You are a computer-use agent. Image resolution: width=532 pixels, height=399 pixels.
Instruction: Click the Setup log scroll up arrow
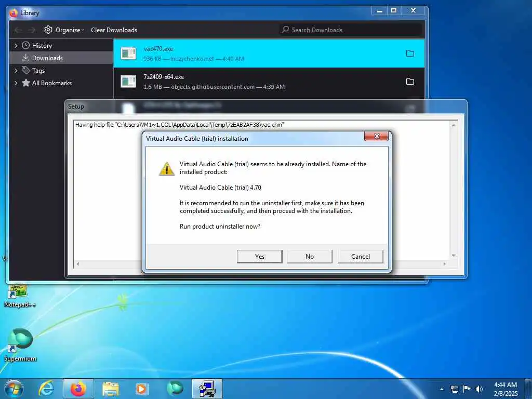coord(454,125)
